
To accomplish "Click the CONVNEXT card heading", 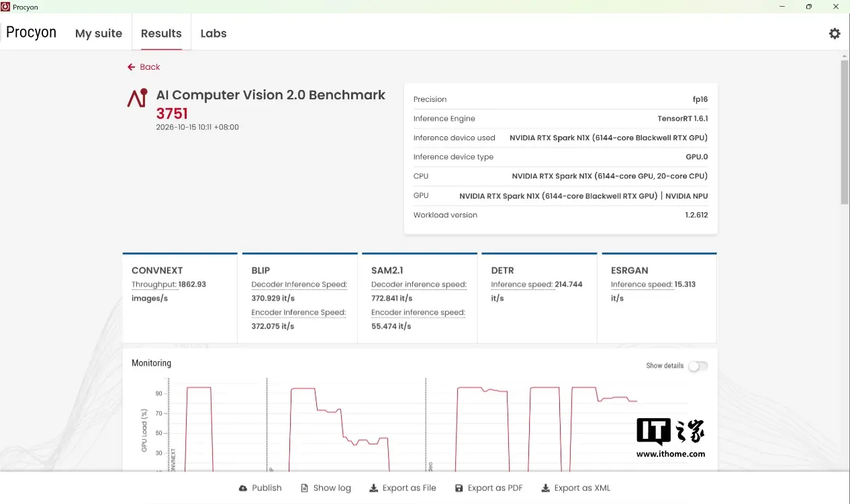I will (x=157, y=270).
